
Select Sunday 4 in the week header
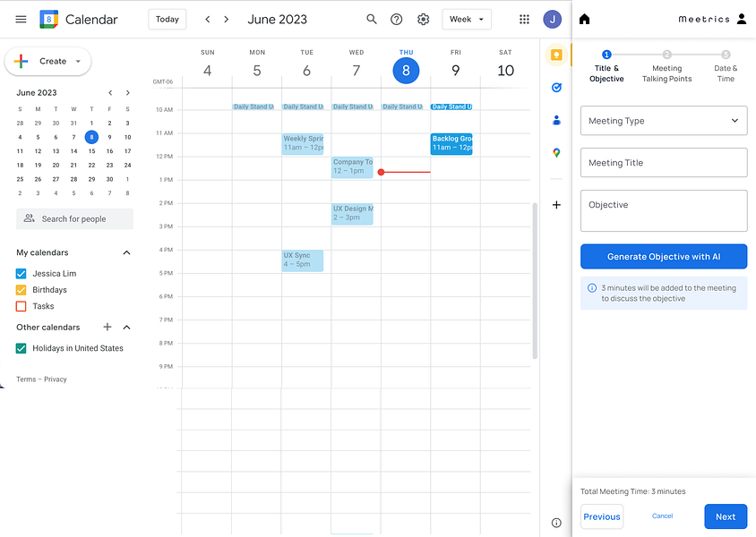(x=207, y=71)
